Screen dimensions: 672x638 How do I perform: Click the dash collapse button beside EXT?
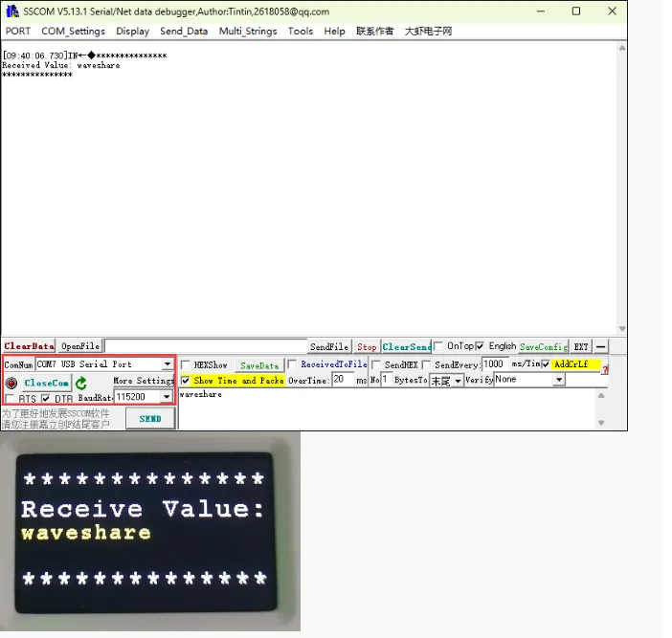pos(601,346)
